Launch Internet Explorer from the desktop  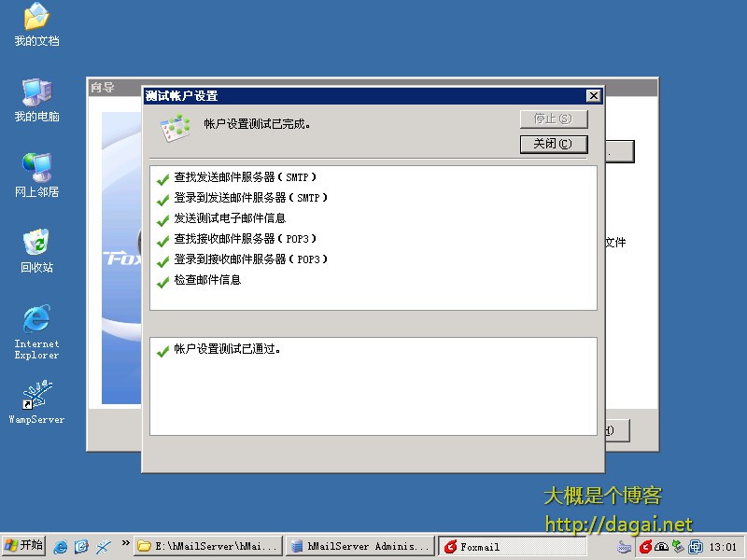coord(36,320)
